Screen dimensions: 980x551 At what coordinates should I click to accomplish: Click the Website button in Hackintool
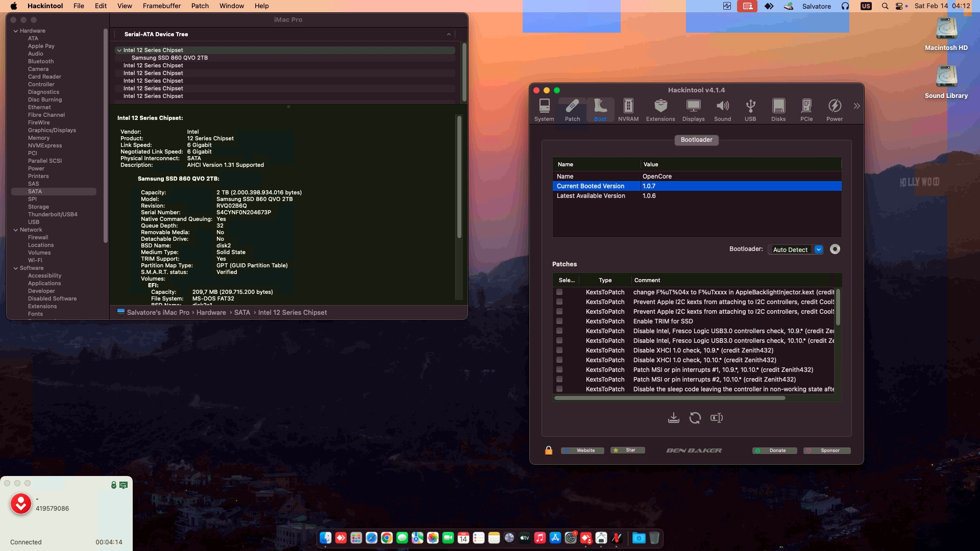[582, 450]
